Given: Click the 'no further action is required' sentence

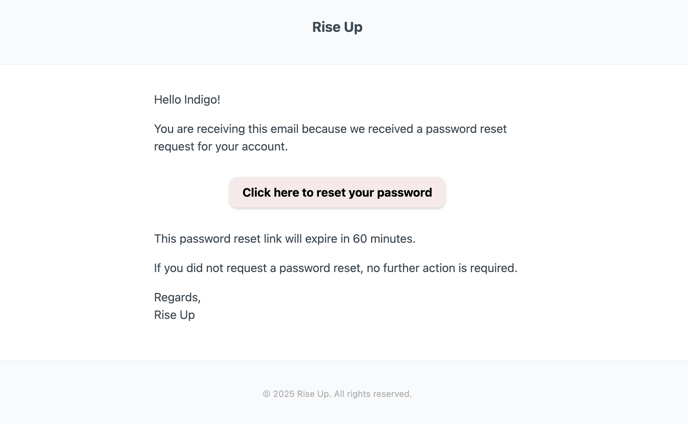Looking at the screenshot, I should (x=441, y=268).
